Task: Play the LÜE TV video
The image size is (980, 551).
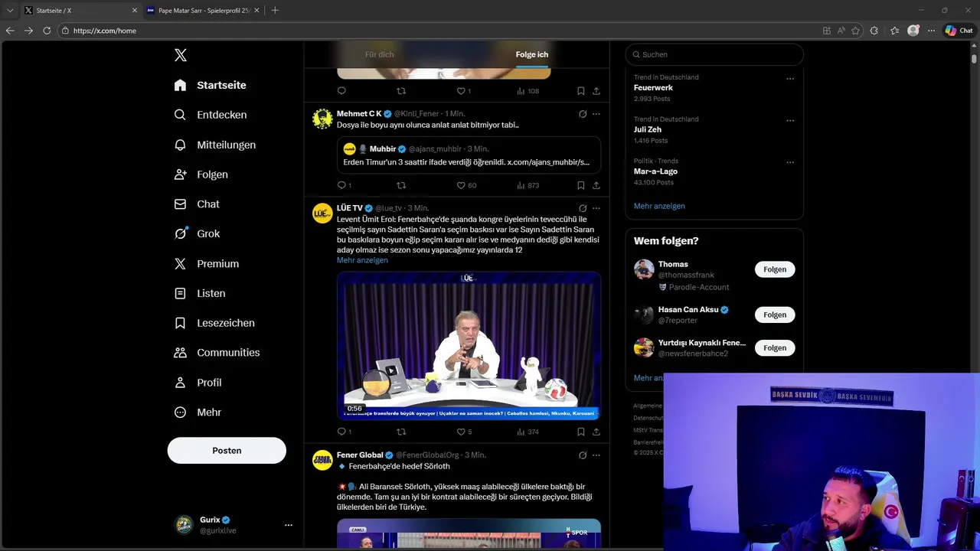Action: (469, 345)
